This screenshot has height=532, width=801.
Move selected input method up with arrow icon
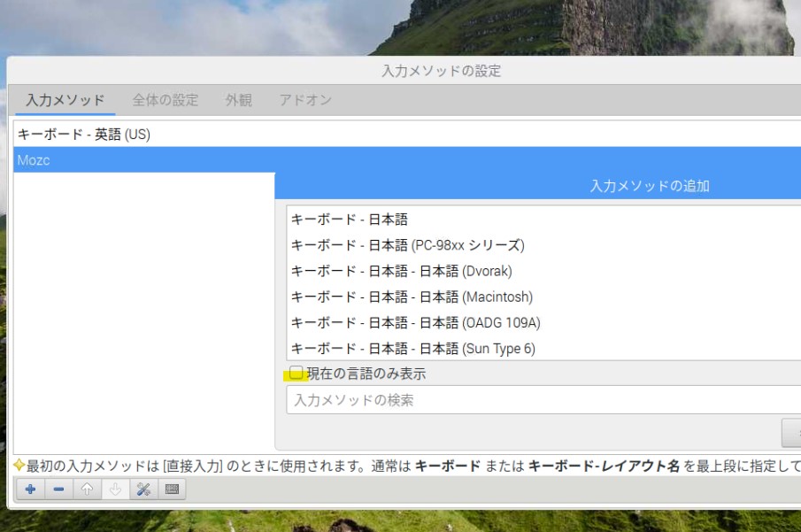pyautogui.click(x=87, y=490)
